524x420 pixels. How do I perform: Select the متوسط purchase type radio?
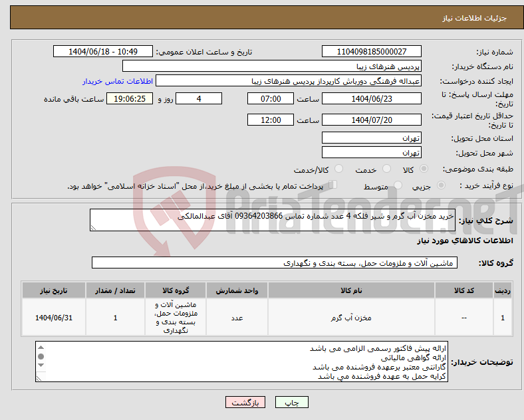click(398, 185)
